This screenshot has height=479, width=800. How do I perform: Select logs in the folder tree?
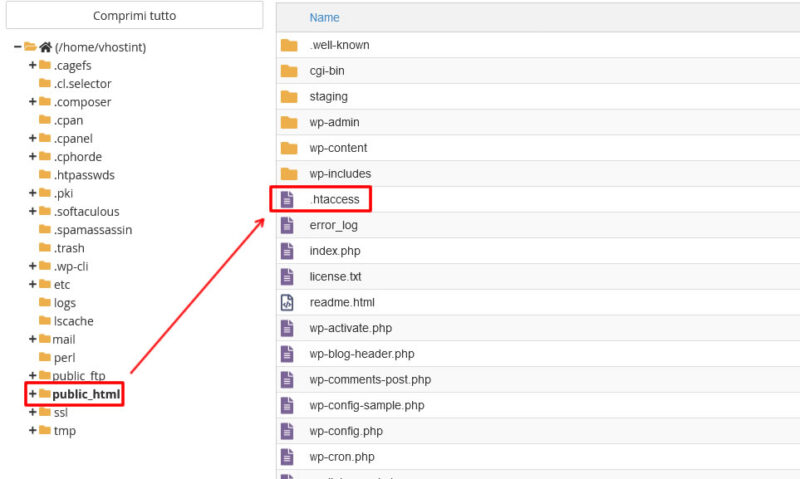(x=65, y=303)
